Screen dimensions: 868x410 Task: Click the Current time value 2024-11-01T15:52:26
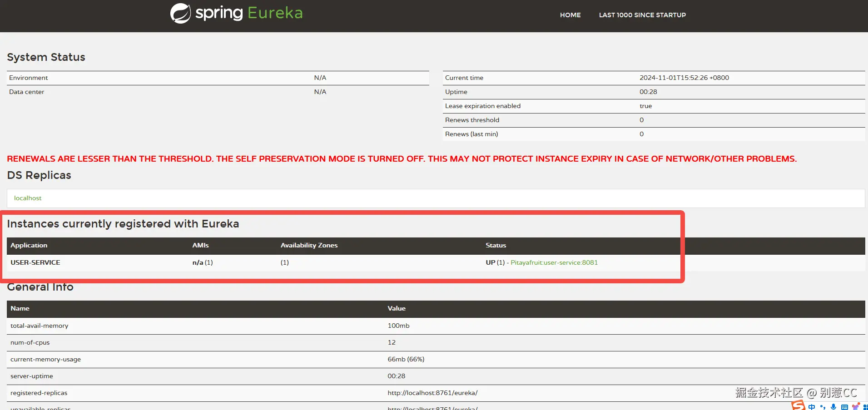coord(684,78)
